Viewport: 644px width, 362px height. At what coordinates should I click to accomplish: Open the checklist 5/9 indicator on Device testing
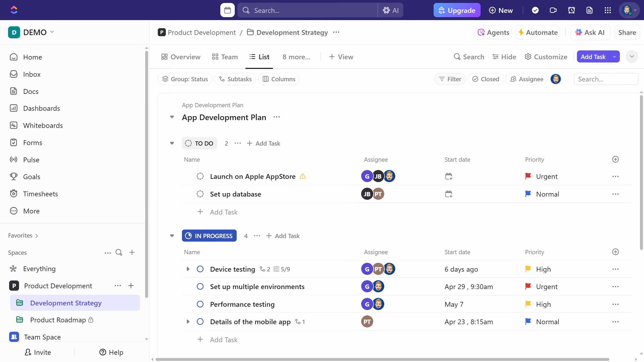click(282, 269)
